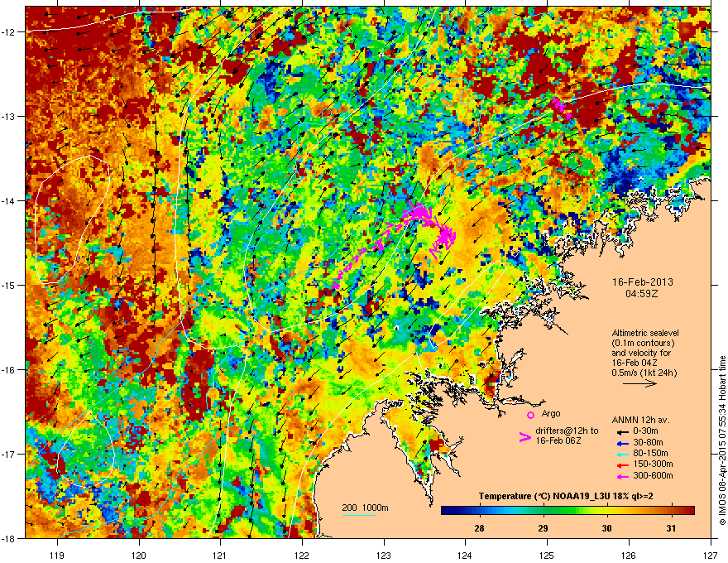Click the vertical IMOS copyright timestamp text

(x=722, y=440)
